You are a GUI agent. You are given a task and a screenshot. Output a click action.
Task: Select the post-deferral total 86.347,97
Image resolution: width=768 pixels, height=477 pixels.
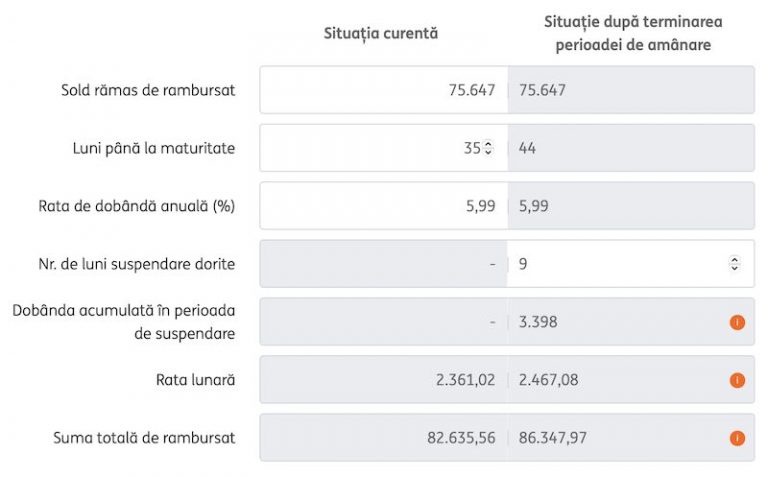552,438
